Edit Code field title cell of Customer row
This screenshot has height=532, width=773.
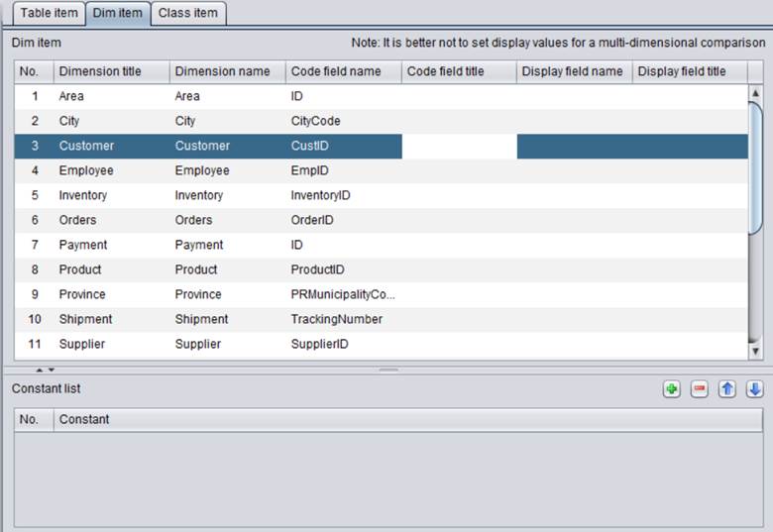tap(459, 146)
